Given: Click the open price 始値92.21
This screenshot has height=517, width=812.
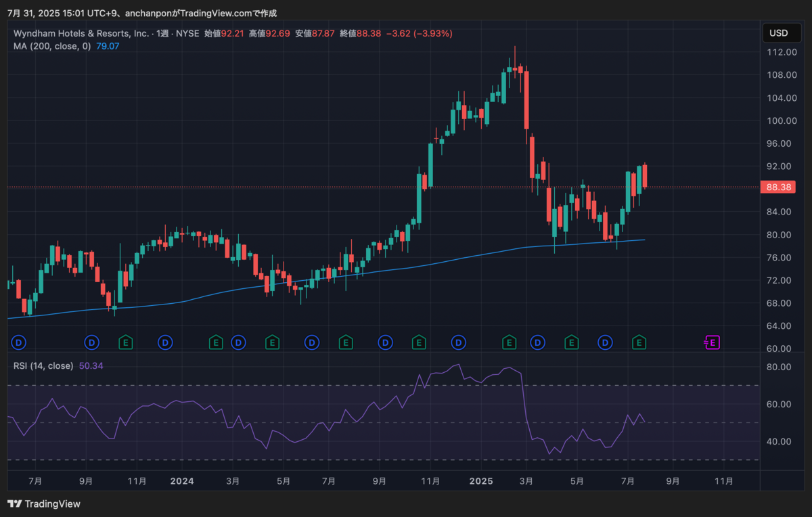Looking at the screenshot, I should pyautogui.click(x=223, y=33).
